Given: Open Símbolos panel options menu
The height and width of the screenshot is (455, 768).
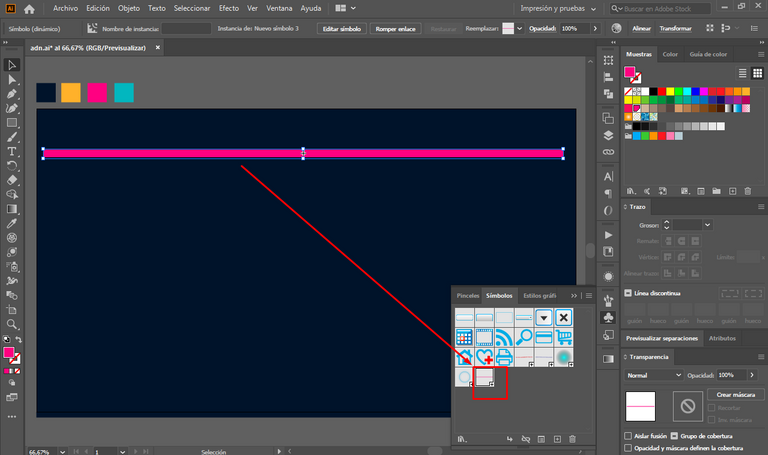Looking at the screenshot, I should pyautogui.click(x=589, y=296).
